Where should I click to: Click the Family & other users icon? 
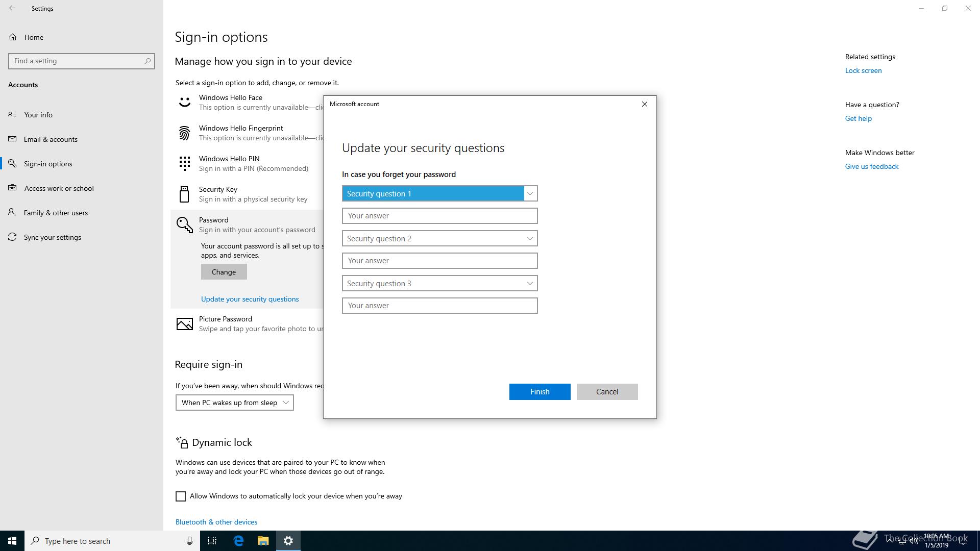pos(13,212)
